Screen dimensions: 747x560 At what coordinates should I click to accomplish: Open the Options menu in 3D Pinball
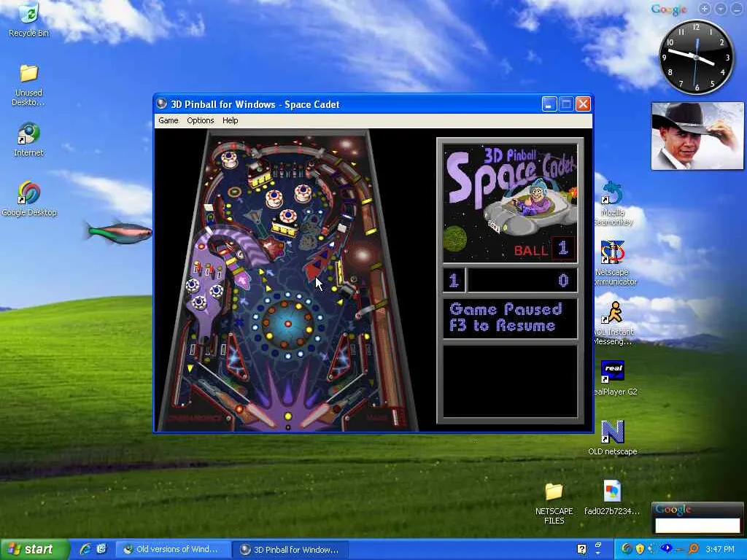click(200, 120)
